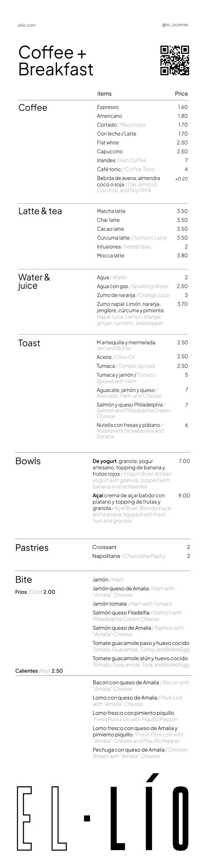Click the Flat white price 2.50
The height and width of the screenshot is (868, 206).
click(182, 143)
